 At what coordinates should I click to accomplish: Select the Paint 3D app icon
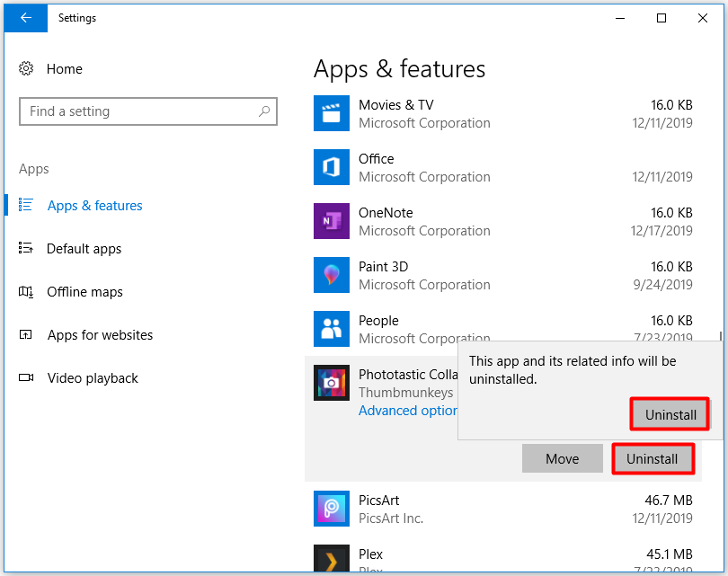pyautogui.click(x=332, y=275)
